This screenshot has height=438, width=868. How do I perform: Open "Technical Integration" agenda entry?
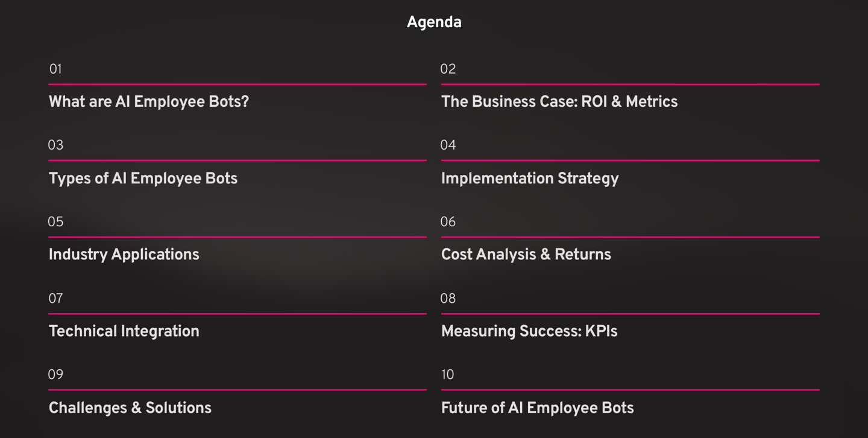(124, 331)
